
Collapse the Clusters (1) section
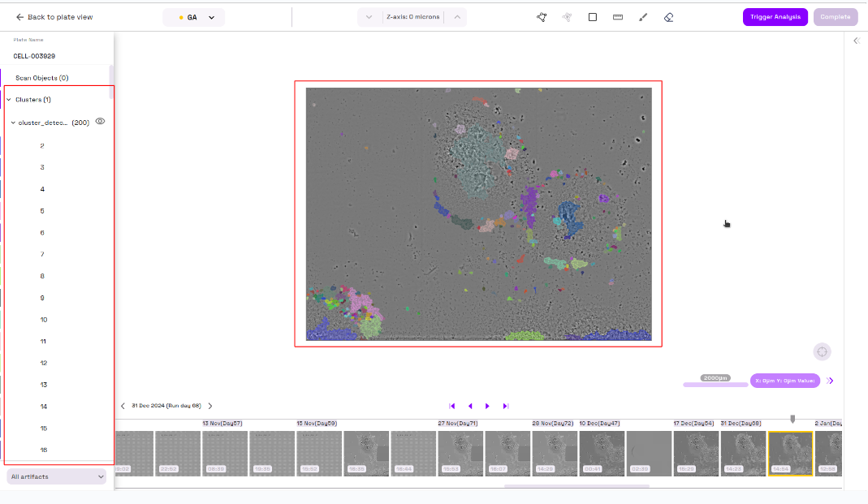point(9,100)
